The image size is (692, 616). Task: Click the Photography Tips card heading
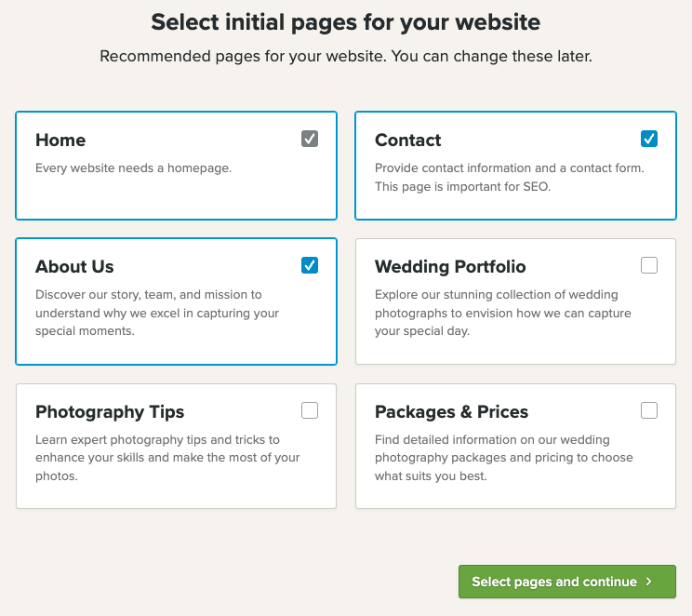[110, 412]
